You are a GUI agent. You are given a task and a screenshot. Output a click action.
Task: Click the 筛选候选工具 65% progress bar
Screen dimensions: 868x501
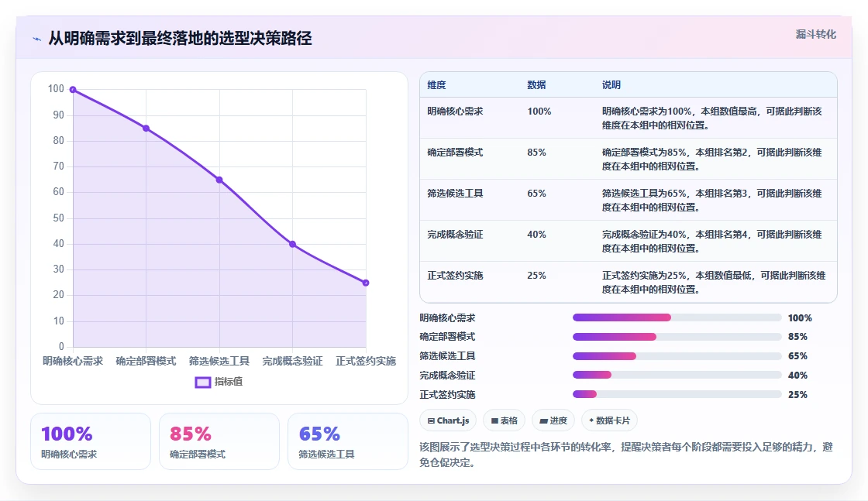click(677, 356)
